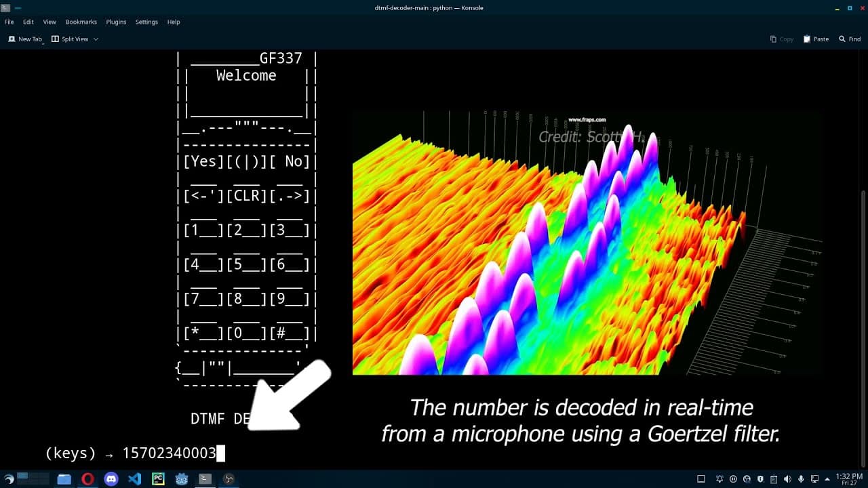Open the Bookmarks menu
This screenshot has width=868, height=488.
(81, 22)
